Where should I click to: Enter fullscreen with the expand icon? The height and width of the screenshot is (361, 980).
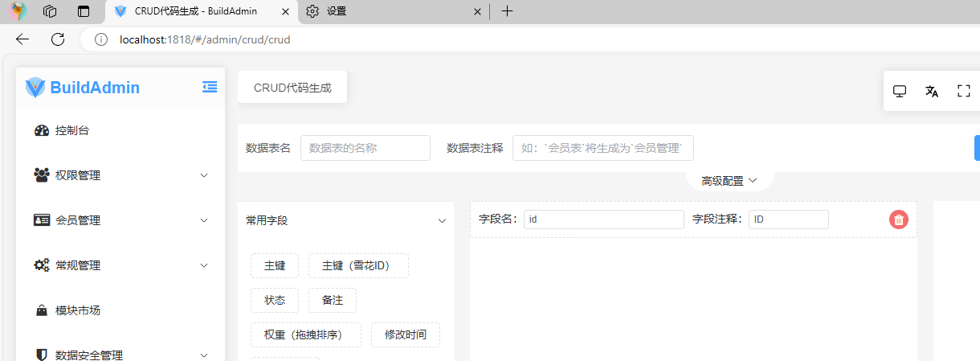pyautogui.click(x=964, y=91)
